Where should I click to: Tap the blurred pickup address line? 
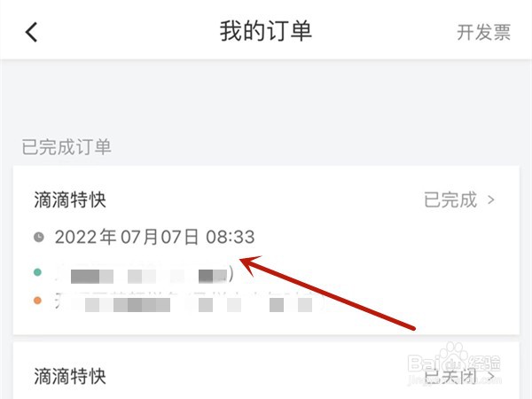tap(145, 274)
